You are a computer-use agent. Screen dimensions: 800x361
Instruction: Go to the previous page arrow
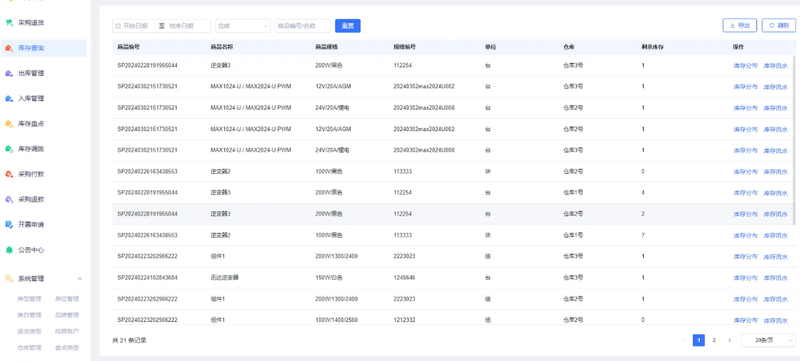pos(683,340)
